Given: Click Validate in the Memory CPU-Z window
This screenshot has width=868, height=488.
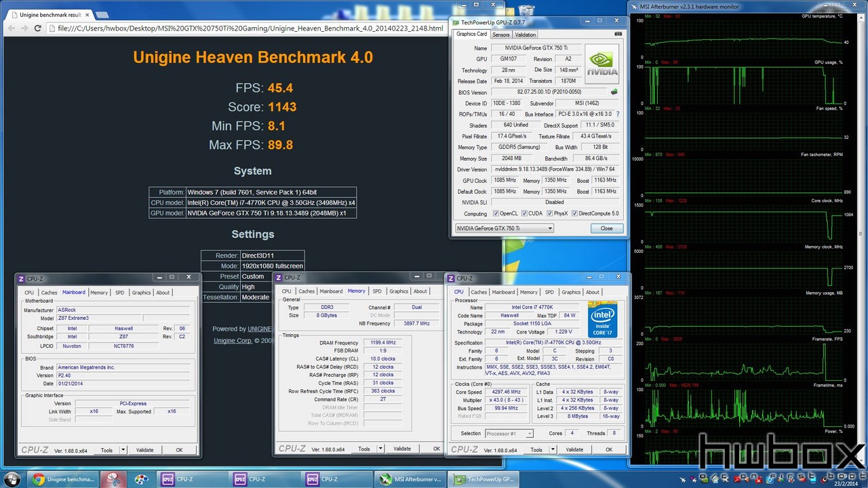Looking at the screenshot, I should point(402,449).
